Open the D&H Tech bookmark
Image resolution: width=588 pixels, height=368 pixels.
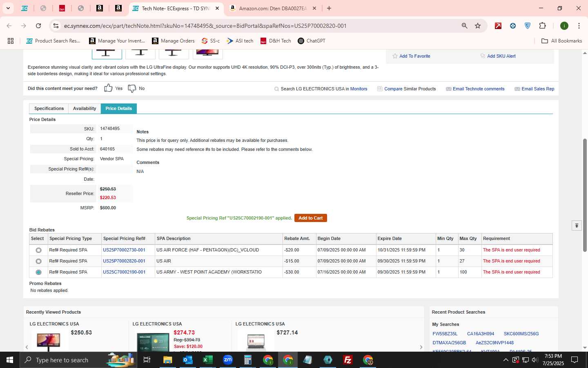point(276,41)
